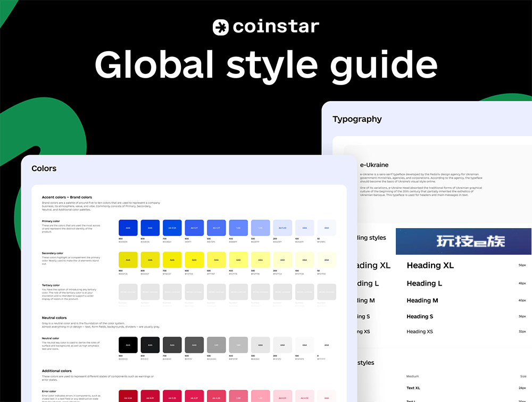Select the primary blue 900 swatch

(128, 228)
